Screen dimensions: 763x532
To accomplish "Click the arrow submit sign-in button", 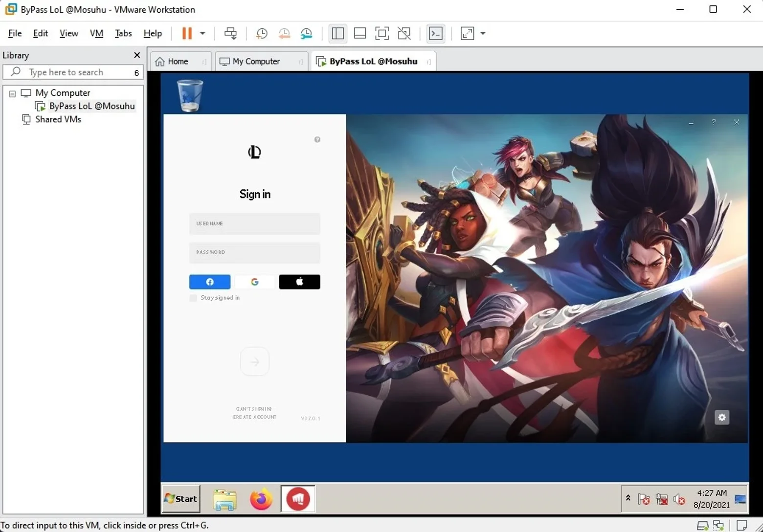I will coord(255,362).
